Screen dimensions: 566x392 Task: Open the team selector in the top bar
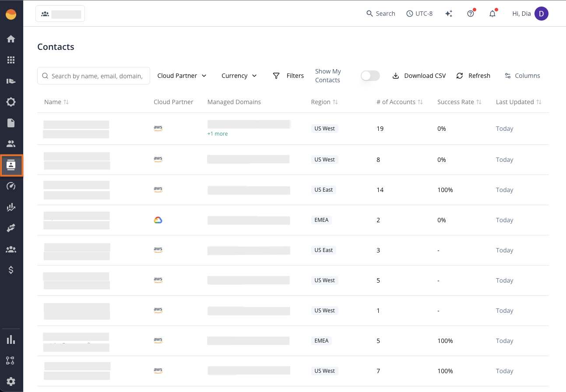point(60,14)
